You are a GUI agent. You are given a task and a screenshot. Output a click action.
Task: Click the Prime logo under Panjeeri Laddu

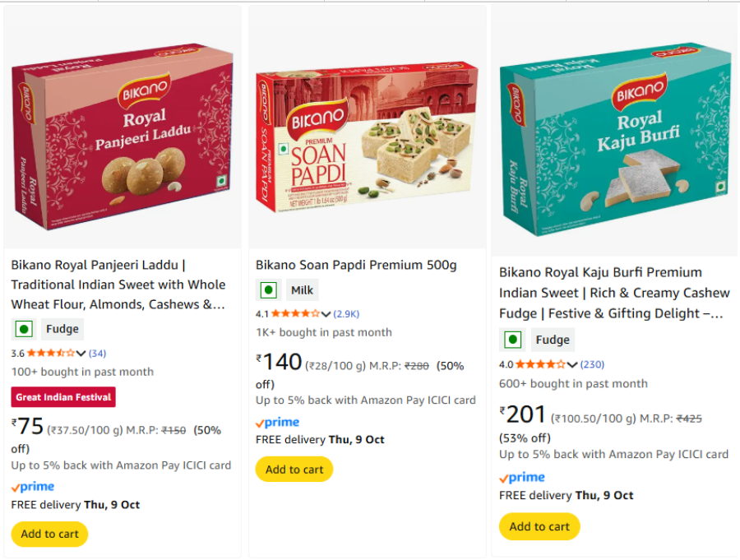[x=33, y=487]
